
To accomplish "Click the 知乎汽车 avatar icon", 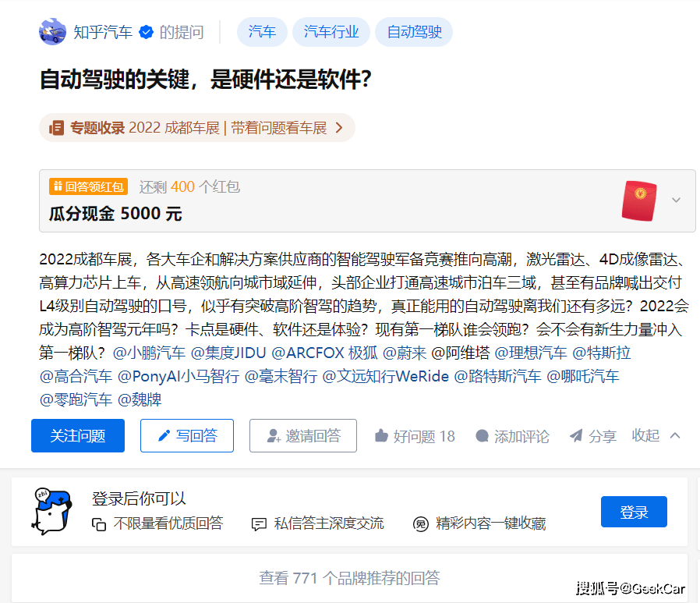I will tap(53, 32).
